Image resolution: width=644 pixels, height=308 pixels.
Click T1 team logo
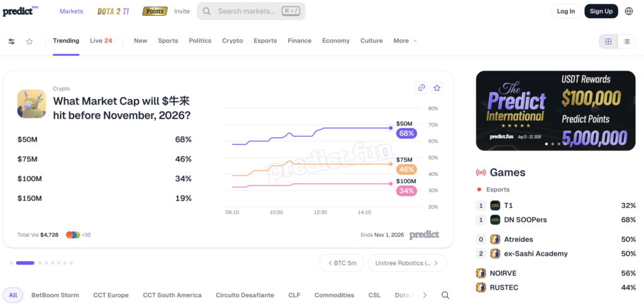pos(496,205)
